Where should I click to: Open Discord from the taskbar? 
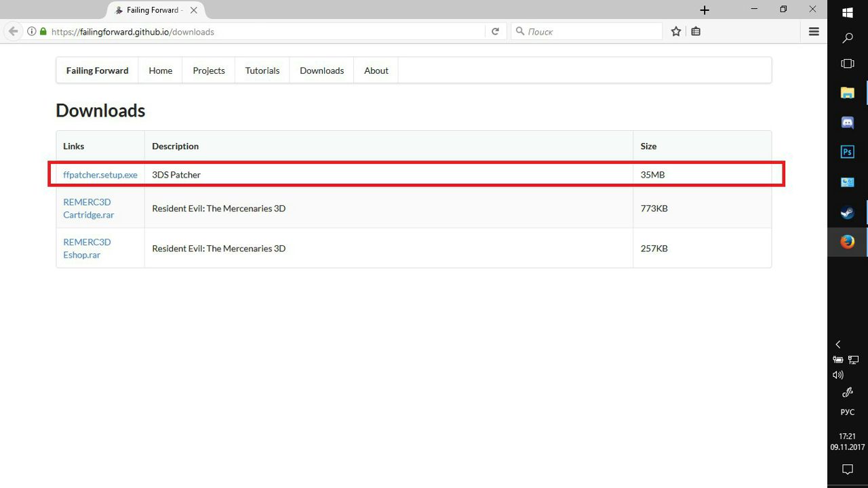pyautogui.click(x=847, y=123)
